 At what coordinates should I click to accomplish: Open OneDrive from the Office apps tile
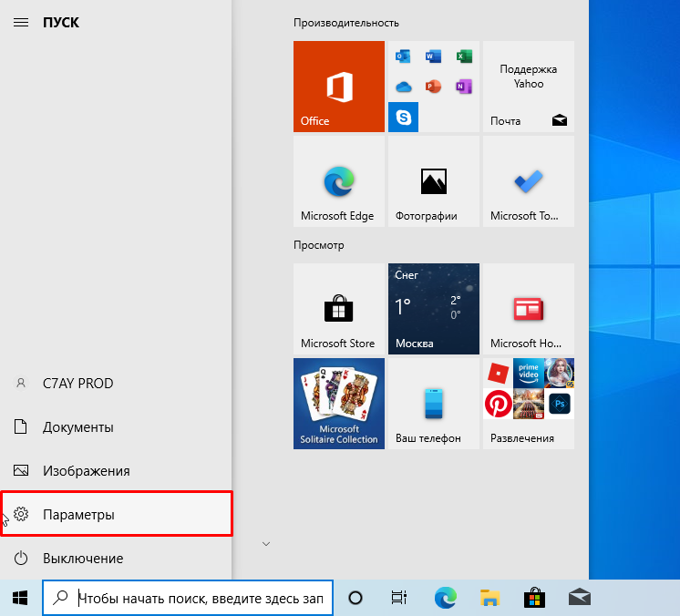click(x=403, y=87)
